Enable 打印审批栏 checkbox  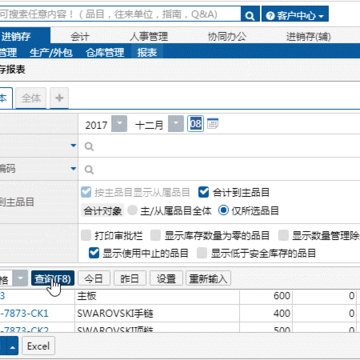point(86,236)
